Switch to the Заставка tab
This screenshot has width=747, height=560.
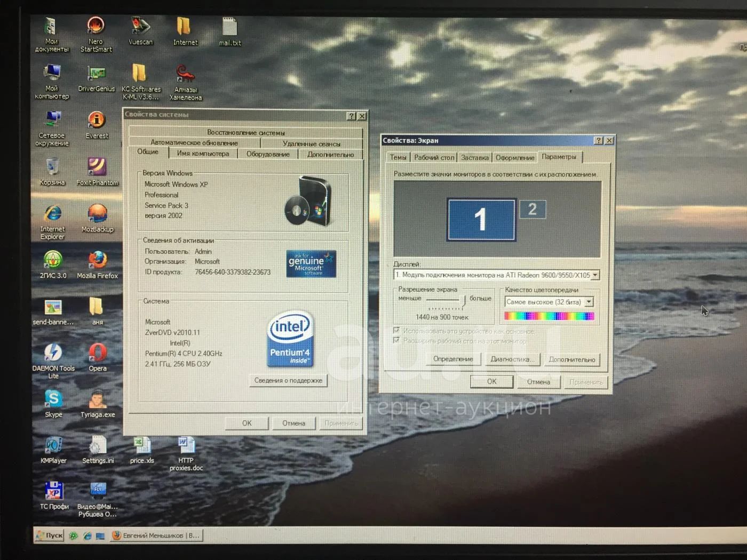click(474, 158)
